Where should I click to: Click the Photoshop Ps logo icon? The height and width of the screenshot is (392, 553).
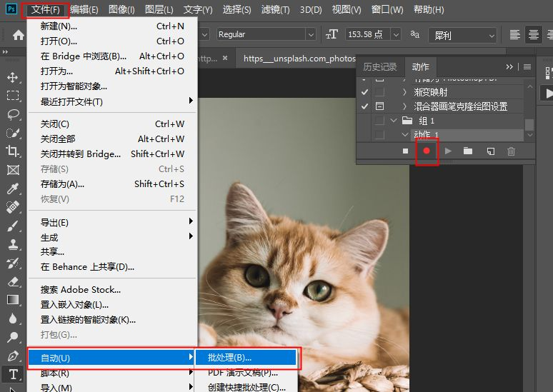[x=11, y=9]
